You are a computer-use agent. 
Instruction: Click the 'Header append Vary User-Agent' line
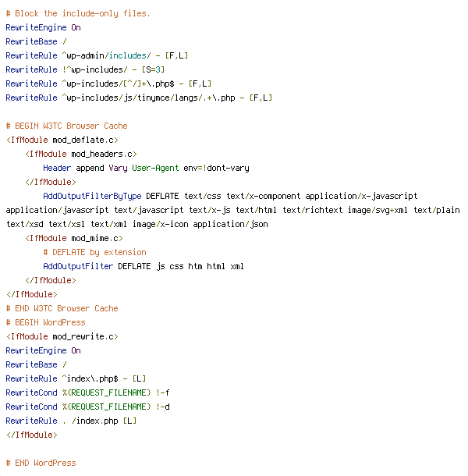coord(146,169)
